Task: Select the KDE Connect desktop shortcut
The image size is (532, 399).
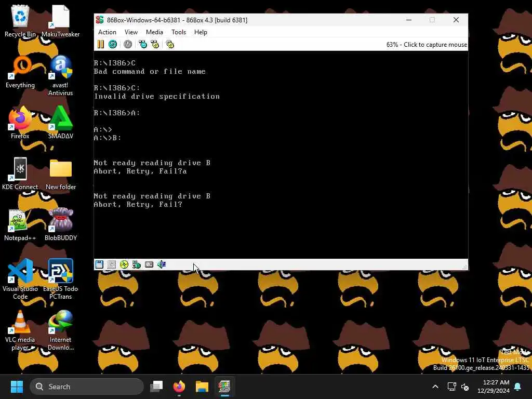Action: [20, 174]
